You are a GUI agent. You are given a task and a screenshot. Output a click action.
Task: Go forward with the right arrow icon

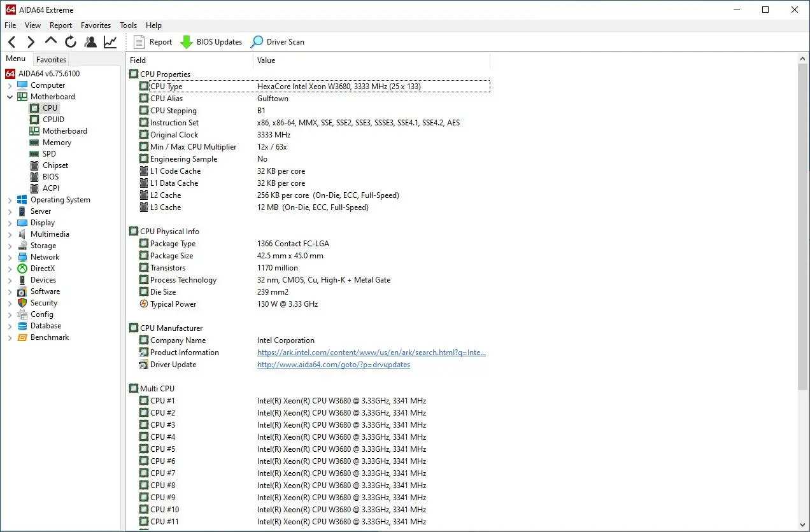pyautogui.click(x=31, y=42)
